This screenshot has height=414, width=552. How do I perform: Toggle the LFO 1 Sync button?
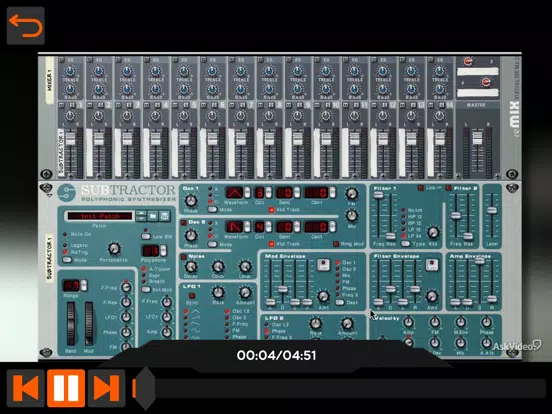[192, 296]
